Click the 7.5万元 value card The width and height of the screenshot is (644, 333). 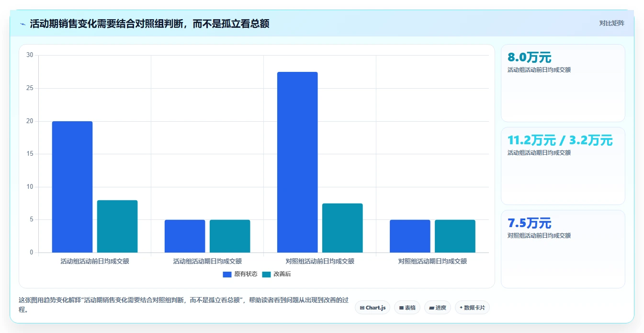563,249
